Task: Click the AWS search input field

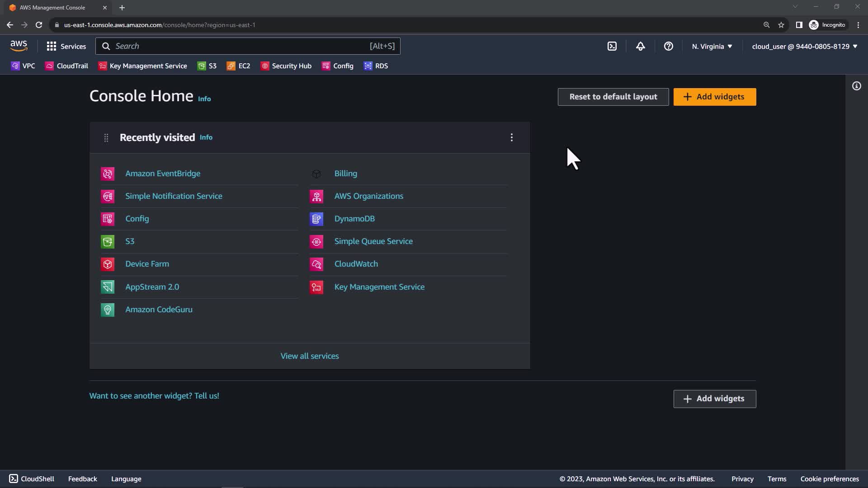Action: [x=240, y=46]
